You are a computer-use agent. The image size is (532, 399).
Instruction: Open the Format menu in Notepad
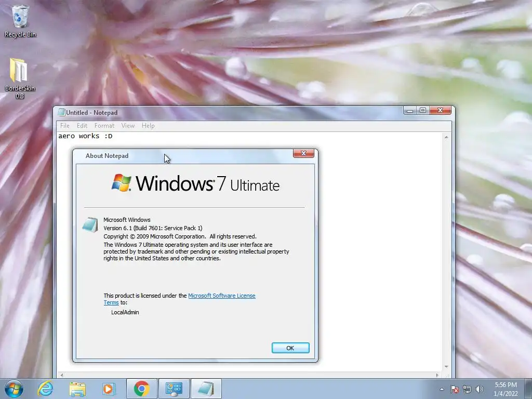click(x=104, y=126)
